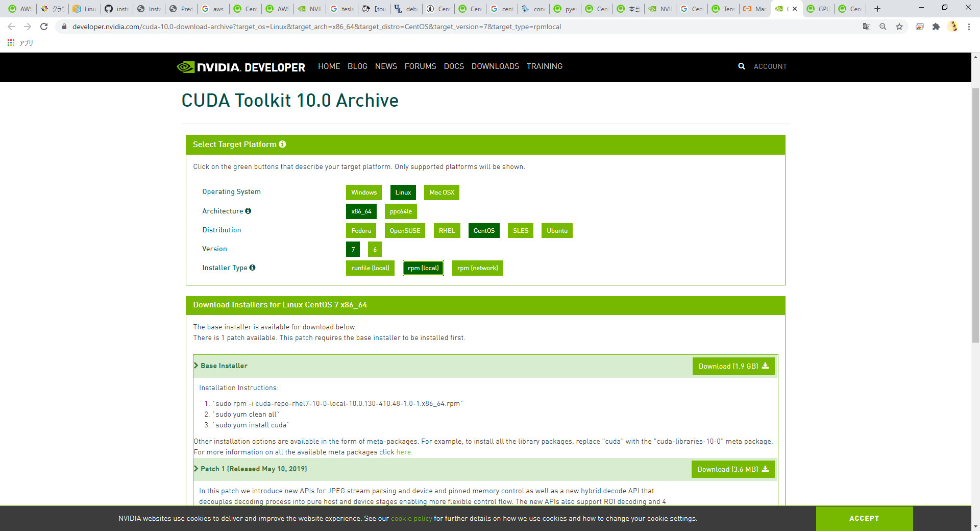
Task: Expand the Base Installer section chevron
Action: click(196, 366)
